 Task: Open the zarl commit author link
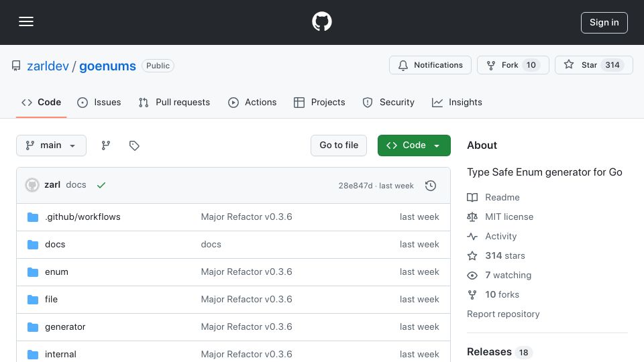coord(52,185)
